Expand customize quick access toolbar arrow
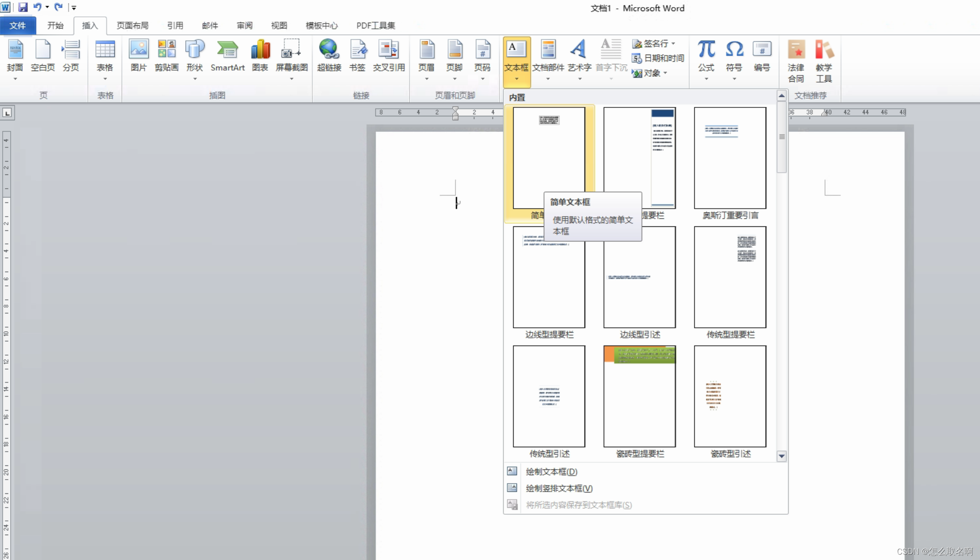The image size is (980, 560). tap(74, 8)
